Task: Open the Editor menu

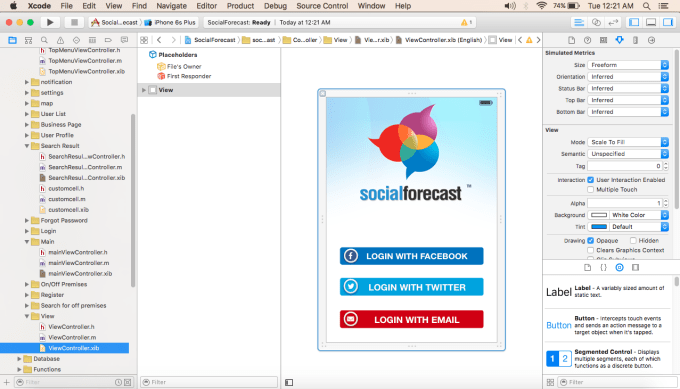Action: 206,6
